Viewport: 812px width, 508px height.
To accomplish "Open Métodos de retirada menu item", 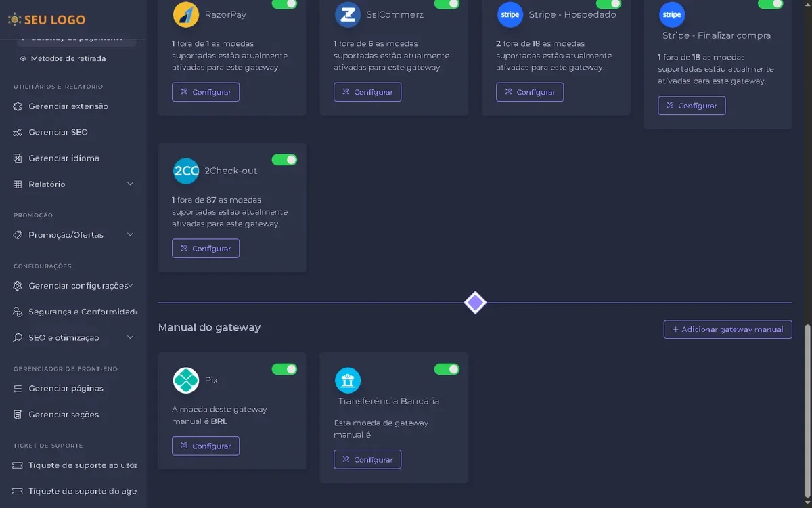I will (68, 58).
